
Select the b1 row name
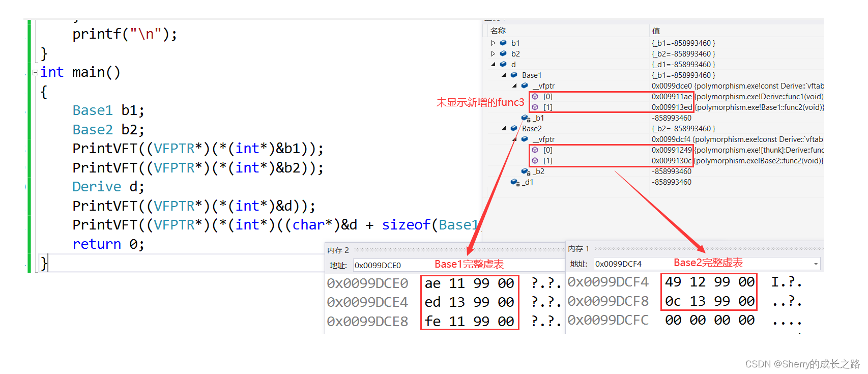[x=515, y=43]
